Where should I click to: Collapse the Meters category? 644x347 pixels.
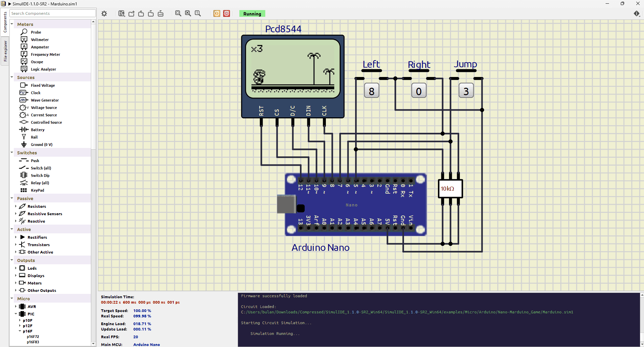coord(12,24)
